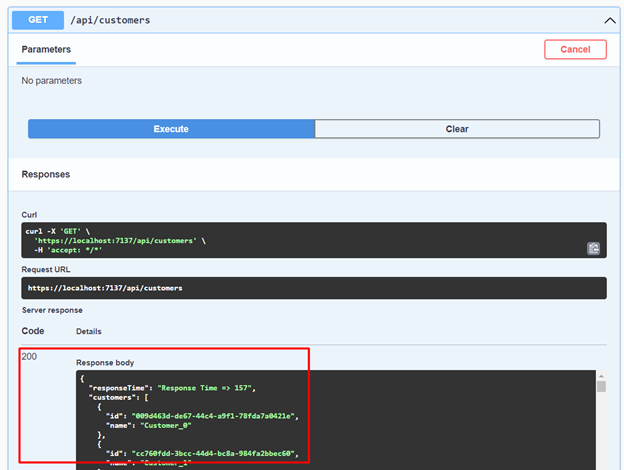The width and height of the screenshot is (624, 470).
Task: Click the Server response label
Action: [54, 311]
